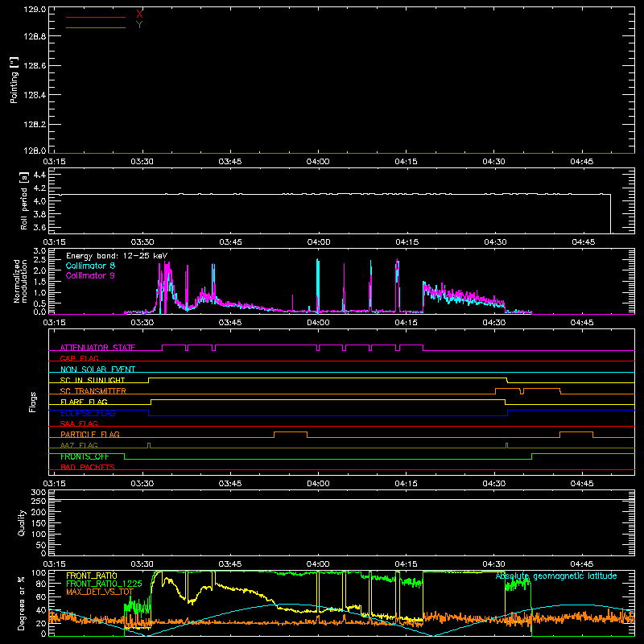Click 128.6 tick on Pointing axis
This screenshot has width=644, height=644.
[x=35, y=66]
